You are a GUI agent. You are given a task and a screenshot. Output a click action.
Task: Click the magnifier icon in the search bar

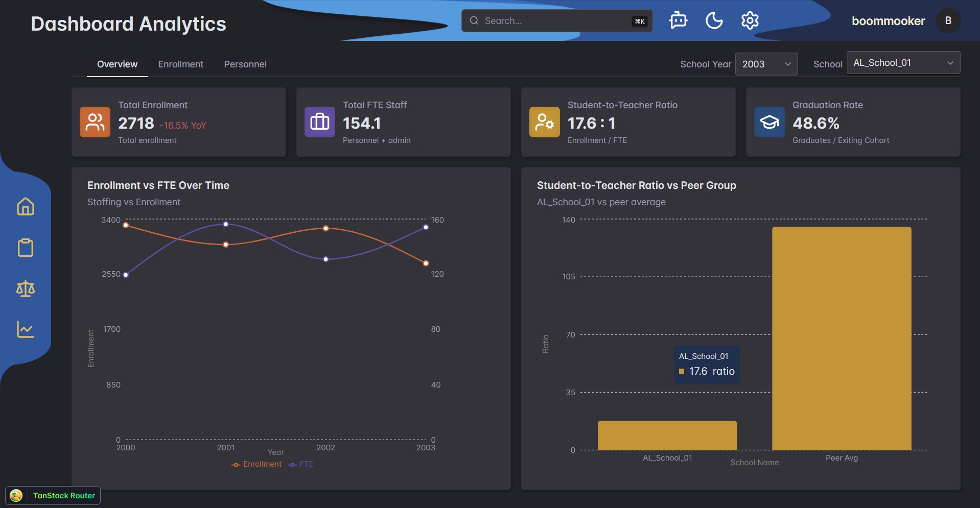click(x=474, y=20)
